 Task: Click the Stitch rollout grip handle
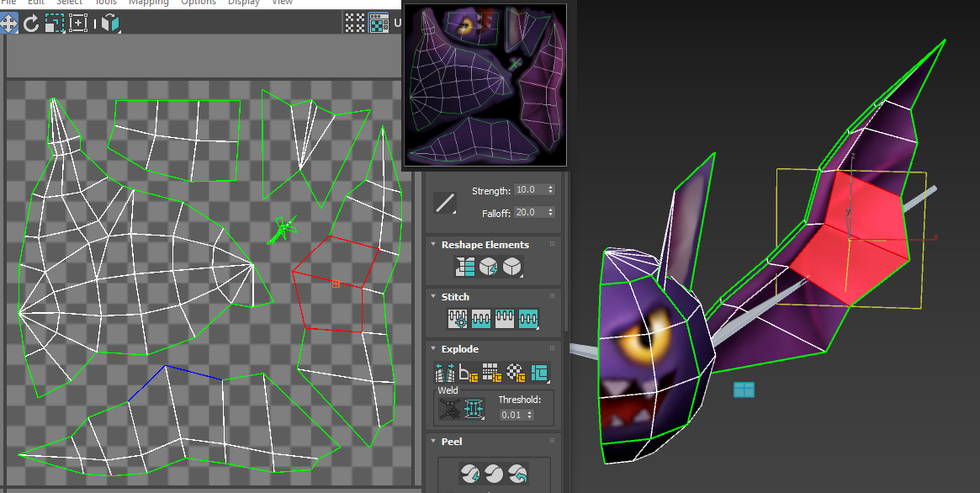click(x=552, y=296)
